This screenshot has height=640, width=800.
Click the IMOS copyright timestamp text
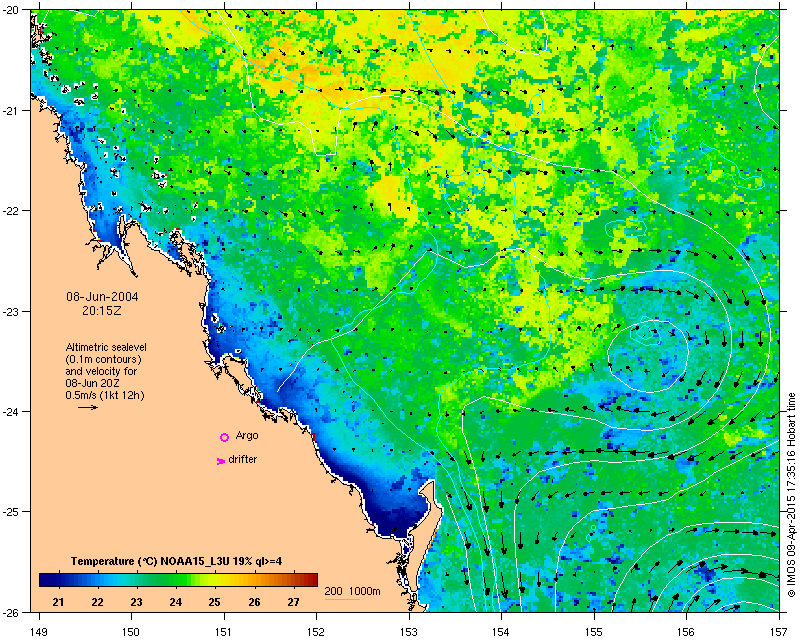(791, 495)
